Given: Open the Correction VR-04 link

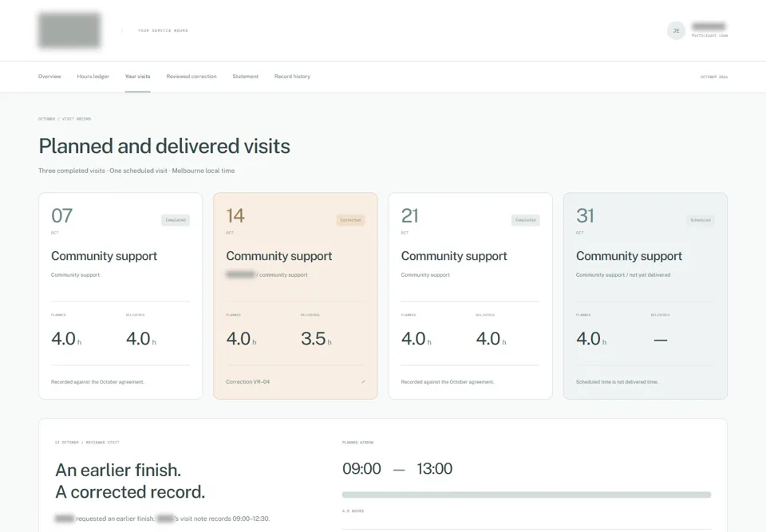Looking at the screenshot, I should pyautogui.click(x=247, y=382).
